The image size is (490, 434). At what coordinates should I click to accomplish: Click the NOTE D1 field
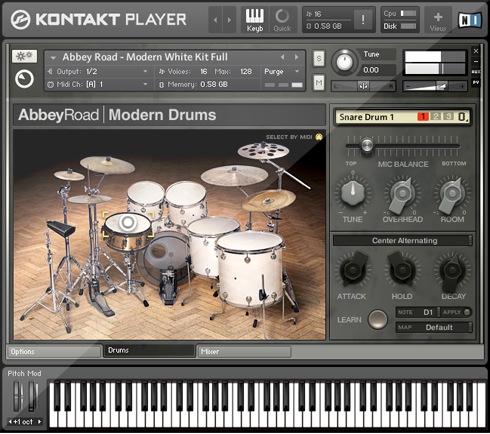click(x=417, y=312)
